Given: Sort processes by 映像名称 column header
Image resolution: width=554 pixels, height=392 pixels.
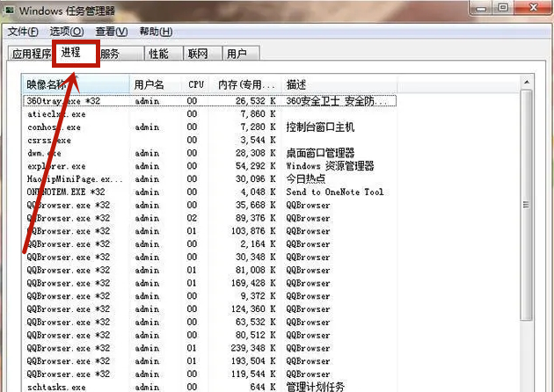Looking at the screenshot, I should coord(75,84).
